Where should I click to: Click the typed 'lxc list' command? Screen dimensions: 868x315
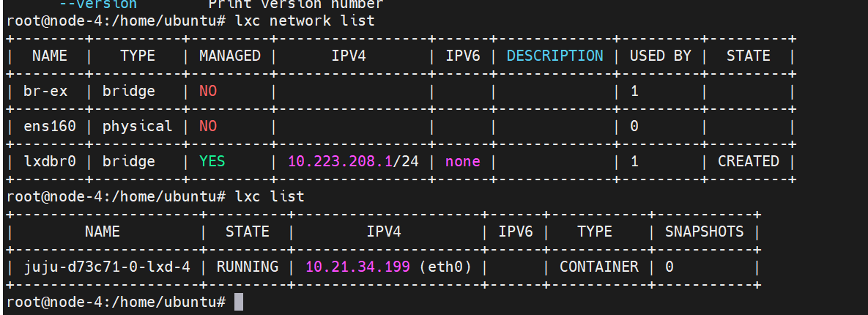269,196
